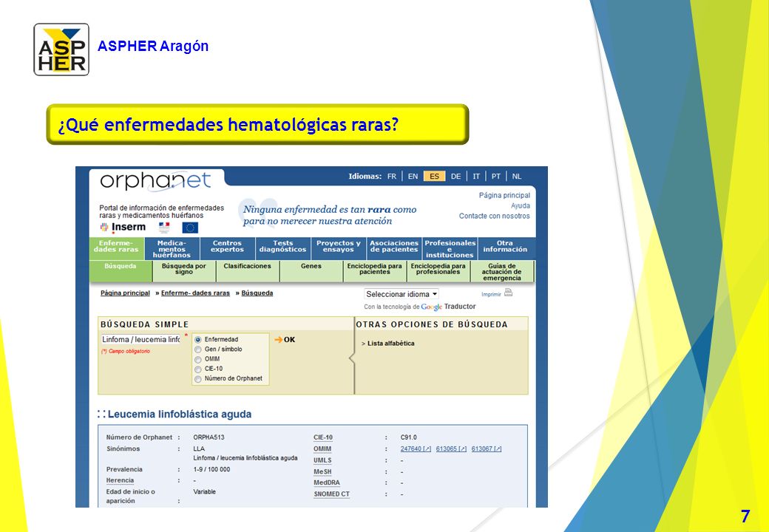The height and width of the screenshot is (532, 769).
Task: Select the OMIM radio button
Action: (x=197, y=359)
